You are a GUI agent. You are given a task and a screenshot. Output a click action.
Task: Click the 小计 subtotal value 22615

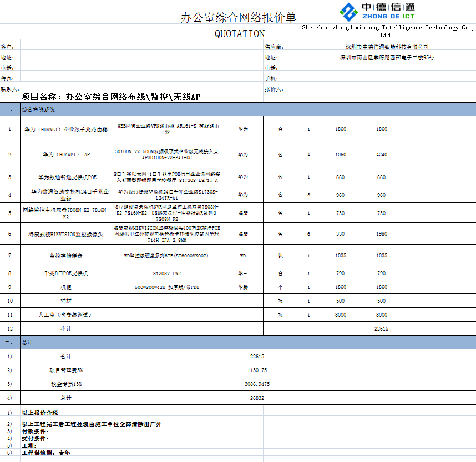coord(381,329)
